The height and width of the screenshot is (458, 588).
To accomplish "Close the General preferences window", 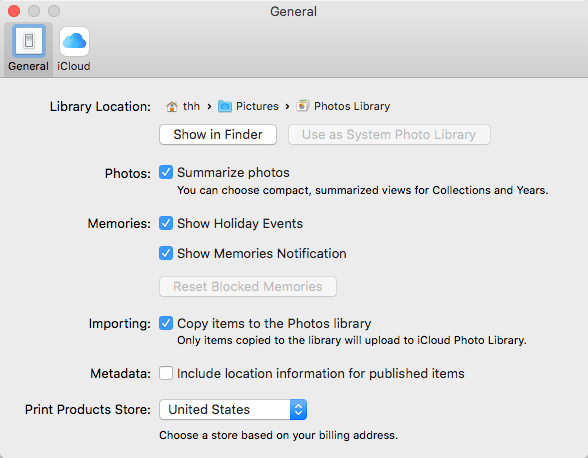I will (x=14, y=11).
